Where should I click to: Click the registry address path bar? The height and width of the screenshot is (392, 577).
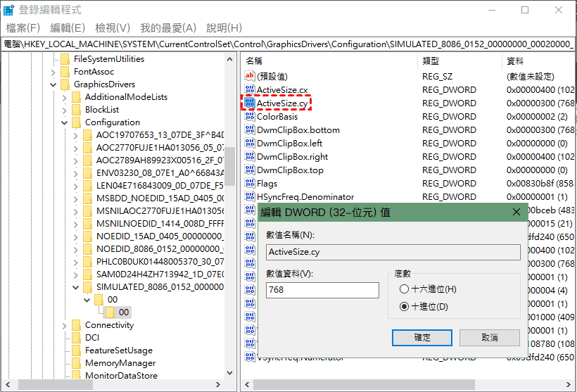tap(288, 44)
